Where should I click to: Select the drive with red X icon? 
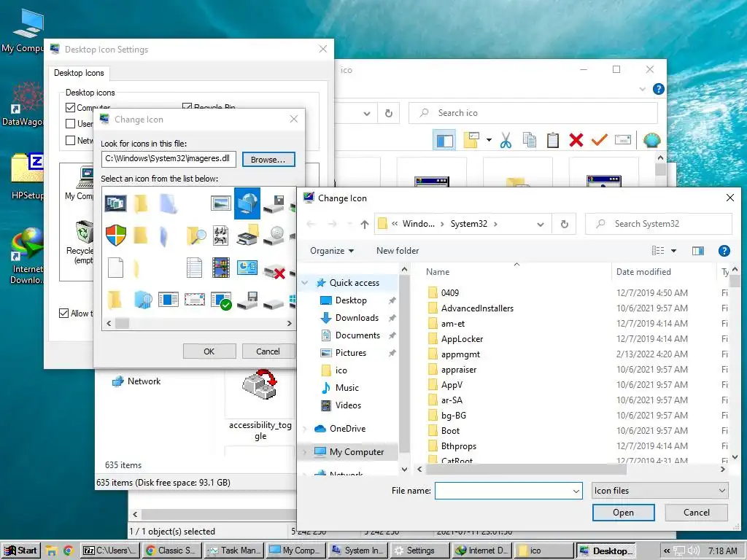tap(274, 272)
